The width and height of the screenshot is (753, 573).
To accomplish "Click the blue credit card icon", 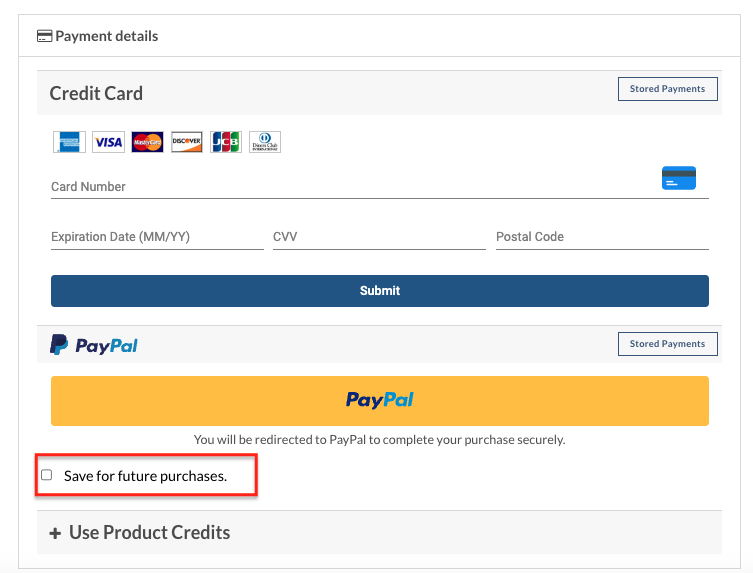I will tap(679, 178).
